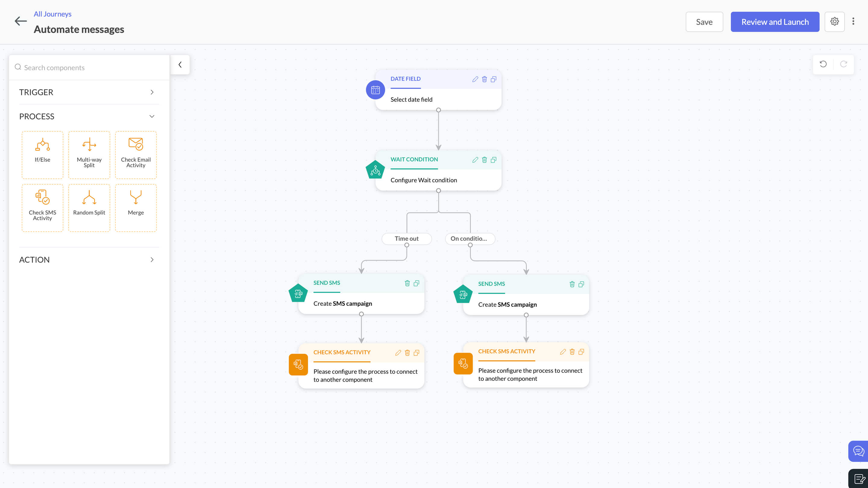The height and width of the screenshot is (488, 868).
Task: Click the Wait Condition output connector
Action: tap(439, 191)
